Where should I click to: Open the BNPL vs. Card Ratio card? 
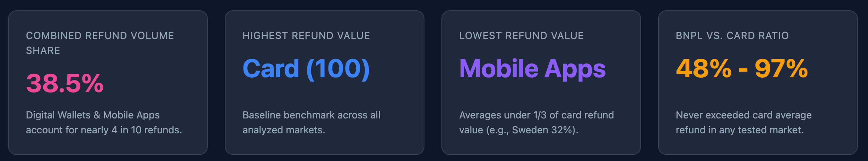pos(758,83)
